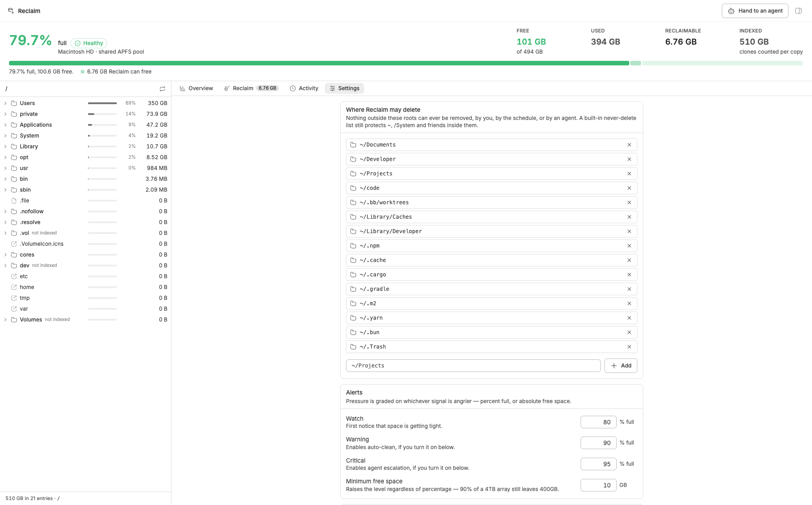Screen dimensions: 812x505
Task: Click the Reclaim app logo icon
Action: [11, 11]
